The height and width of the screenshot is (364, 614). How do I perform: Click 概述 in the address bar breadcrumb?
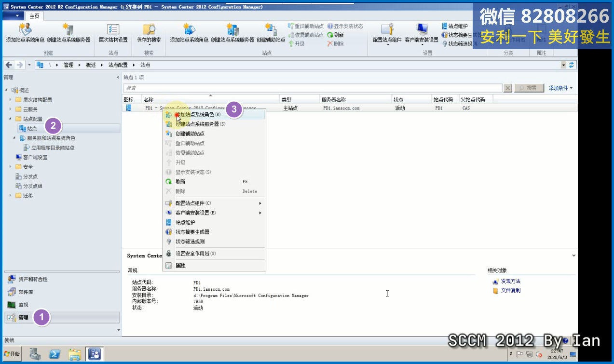(91, 65)
